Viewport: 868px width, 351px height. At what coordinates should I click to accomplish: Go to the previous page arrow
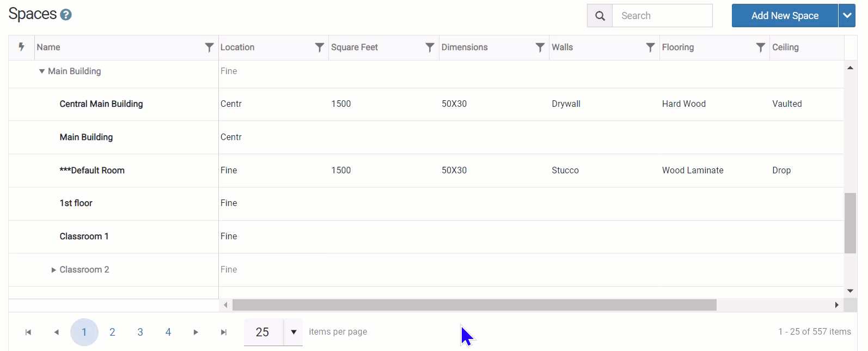(56, 332)
